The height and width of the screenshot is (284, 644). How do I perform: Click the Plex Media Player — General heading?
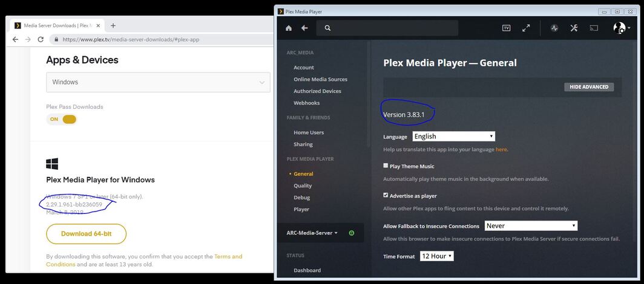click(450, 63)
